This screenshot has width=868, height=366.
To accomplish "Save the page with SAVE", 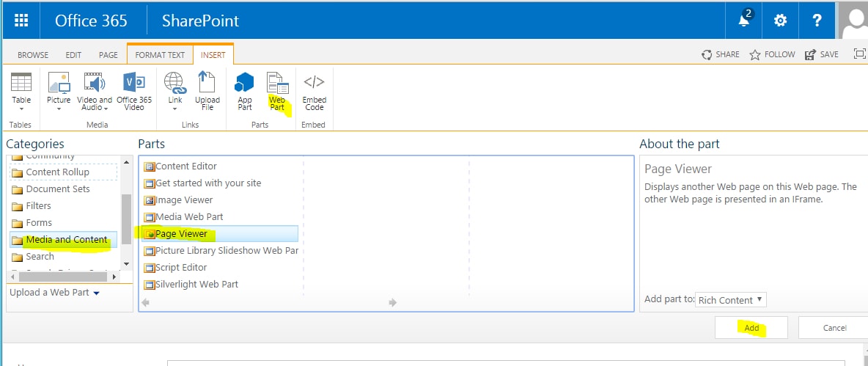I will [x=822, y=54].
